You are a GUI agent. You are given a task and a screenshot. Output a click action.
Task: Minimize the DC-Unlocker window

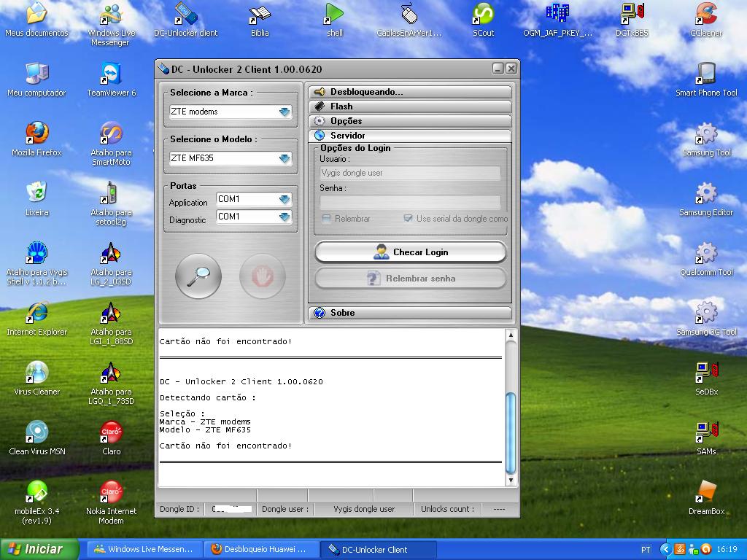498,69
